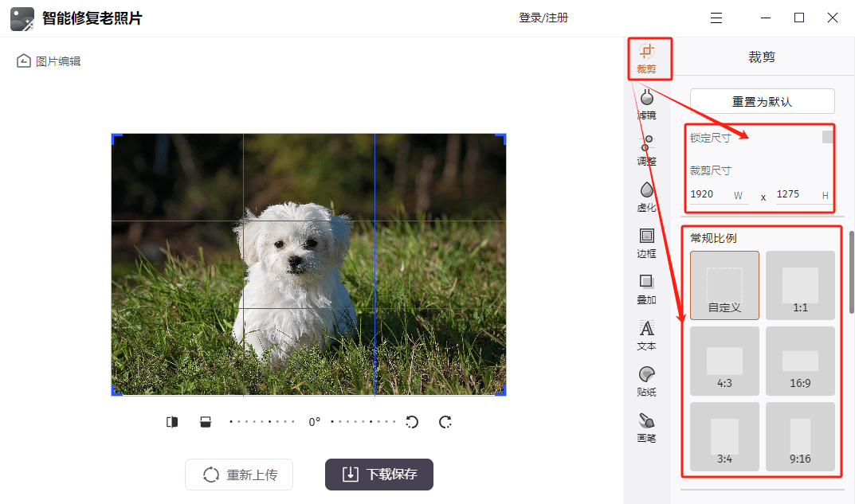The height and width of the screenshot is (504, 855).
Task: Select the 9:16 crop ratio
Action: pos(801,436)
